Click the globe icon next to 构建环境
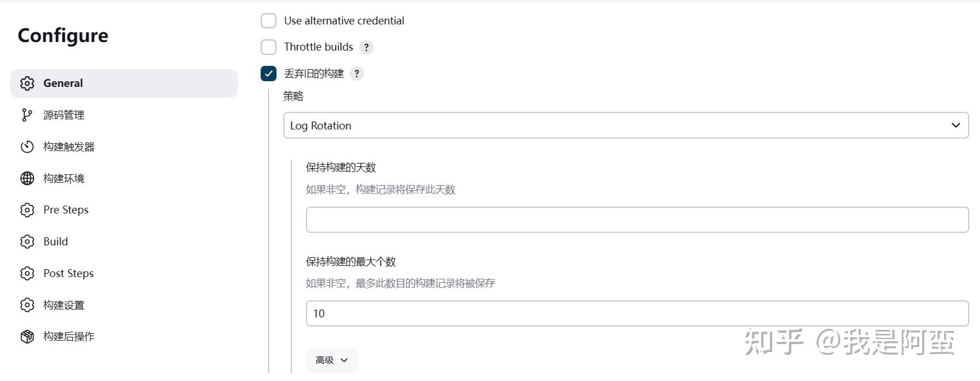980x381 pixels. pyautogui.click(x=27, y=178)
